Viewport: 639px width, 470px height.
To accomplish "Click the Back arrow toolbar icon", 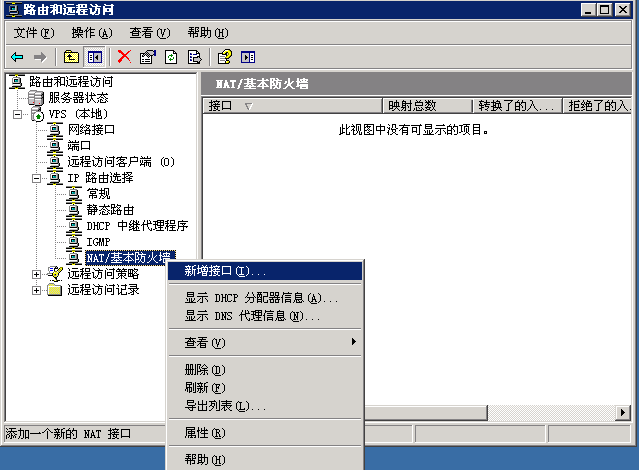I will pyautogui.click(x=17, y=57).
